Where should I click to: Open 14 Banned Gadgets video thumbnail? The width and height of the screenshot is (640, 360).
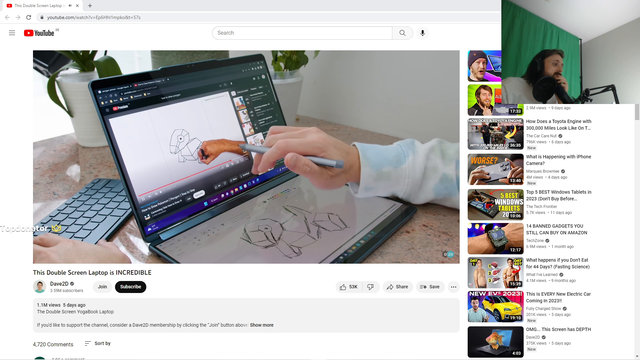pos(496,238)
